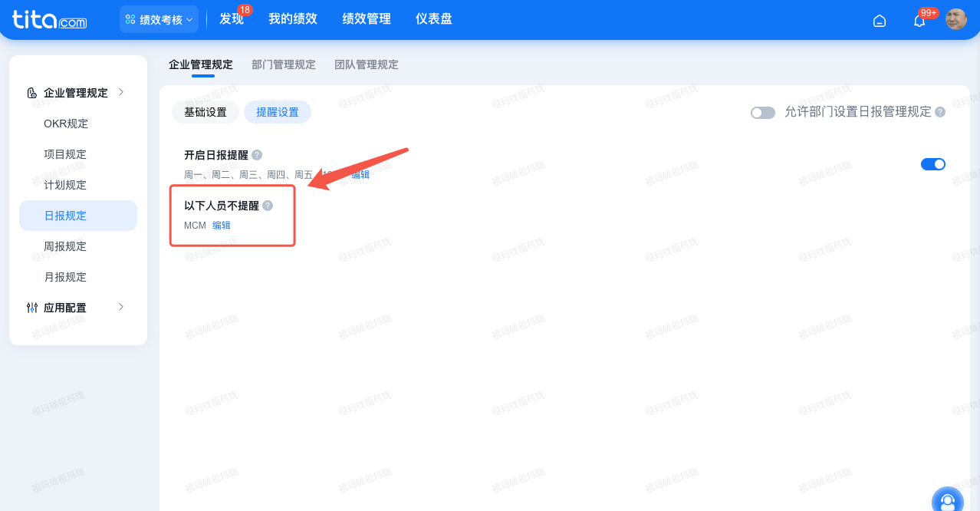
Task: Turn off the 开启日报提醒 toggle
Action: tap(933, 163)
